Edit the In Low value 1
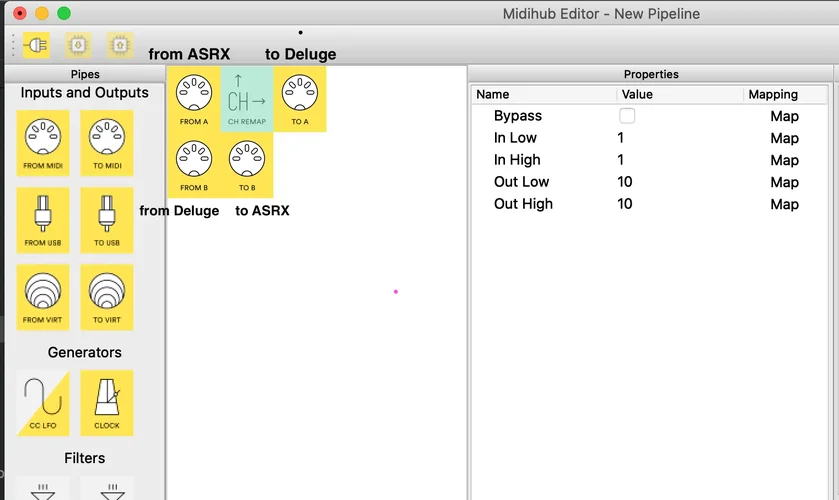The height and width of the screenshot is (500, 839). click(621, 138)
